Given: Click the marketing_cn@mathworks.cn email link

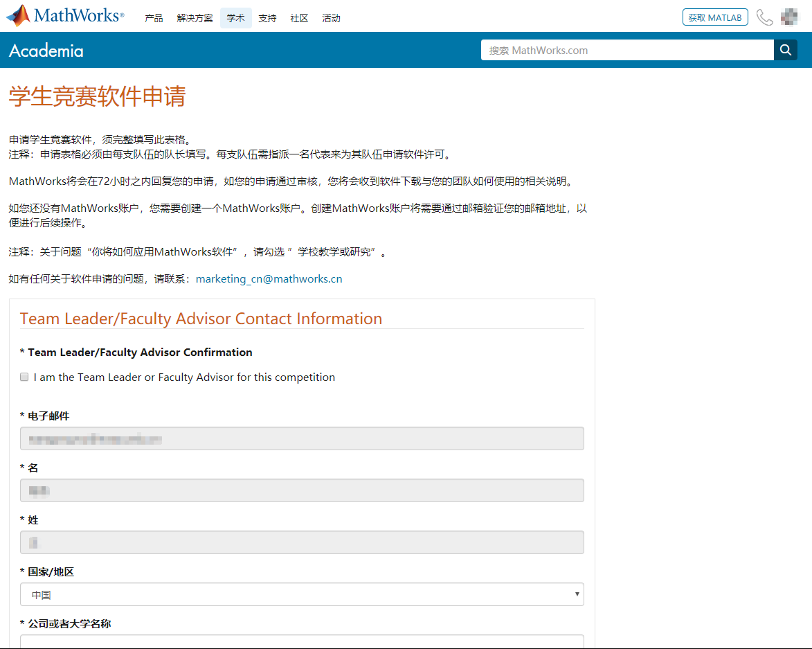Looking at the screenshot, I should (x=269, y=279).
